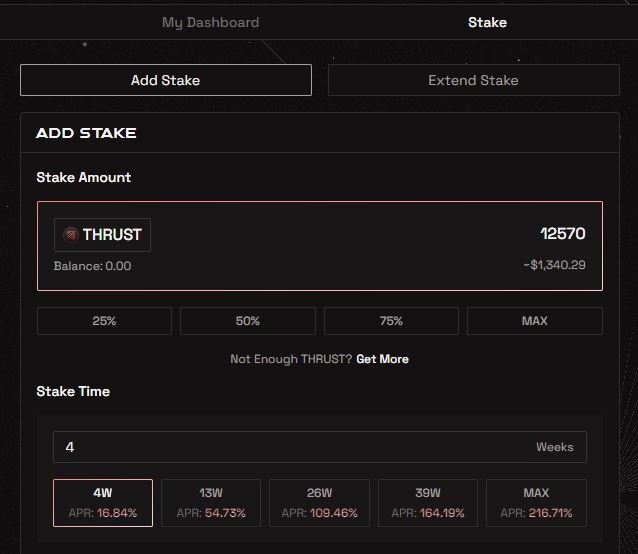
Task: Choose the 50% amount shortcut
Action: click(248, 321)
